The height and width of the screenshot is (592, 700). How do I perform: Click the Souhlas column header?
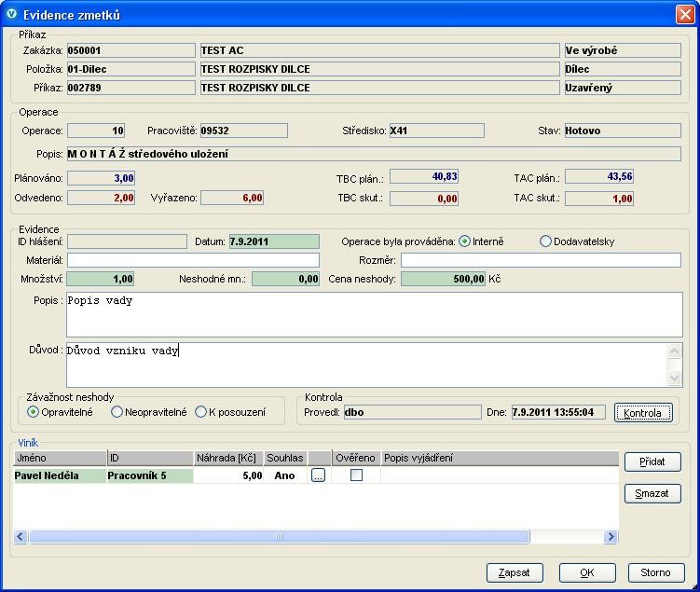pos(285,458)
